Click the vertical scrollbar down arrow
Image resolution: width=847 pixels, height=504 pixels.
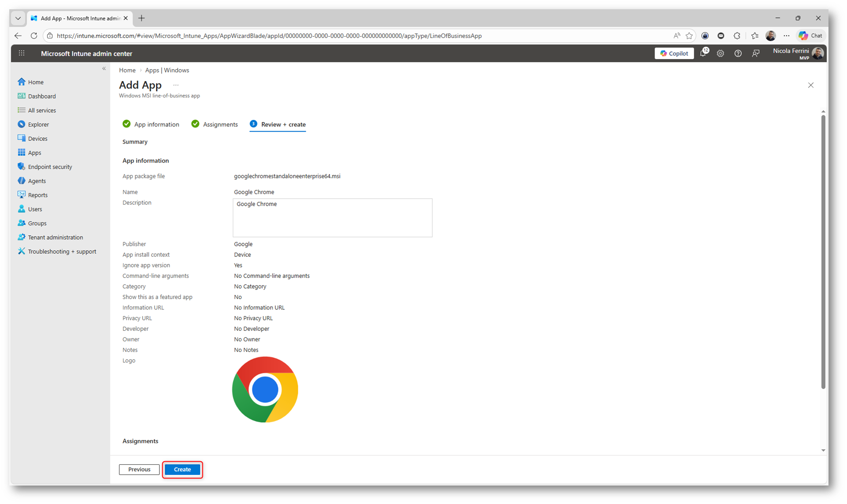(x=823, y=450)
